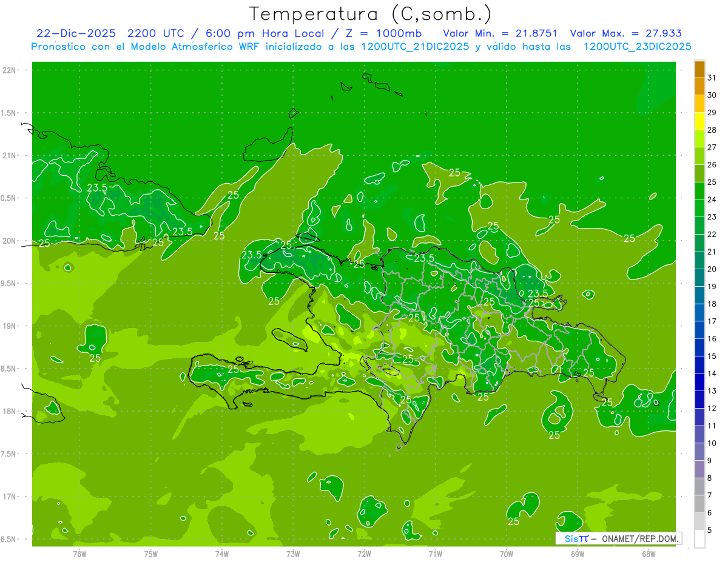Click the "73W" longitude axis label
This screenshot has width=728, height=562.
point(293,554)
